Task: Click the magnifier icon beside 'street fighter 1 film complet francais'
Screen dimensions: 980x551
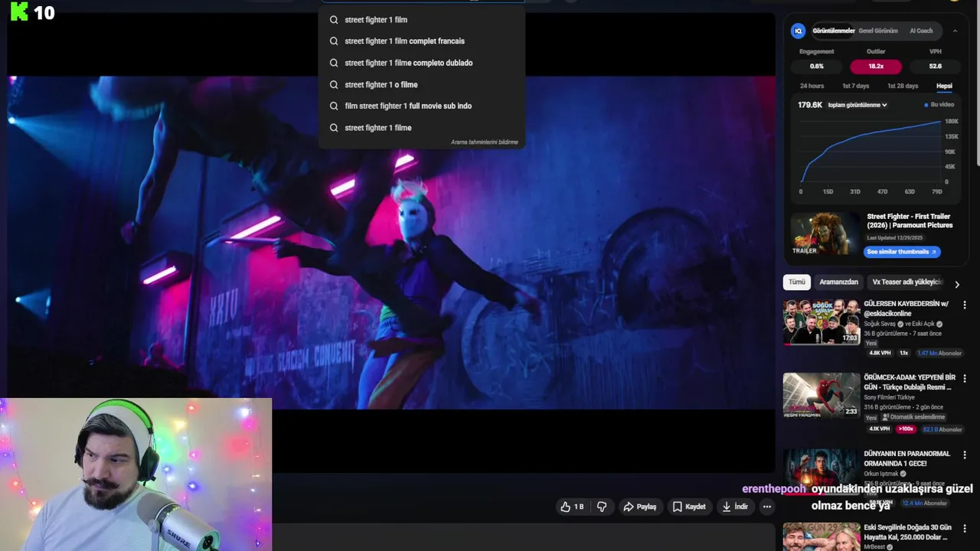Action: 334,41
